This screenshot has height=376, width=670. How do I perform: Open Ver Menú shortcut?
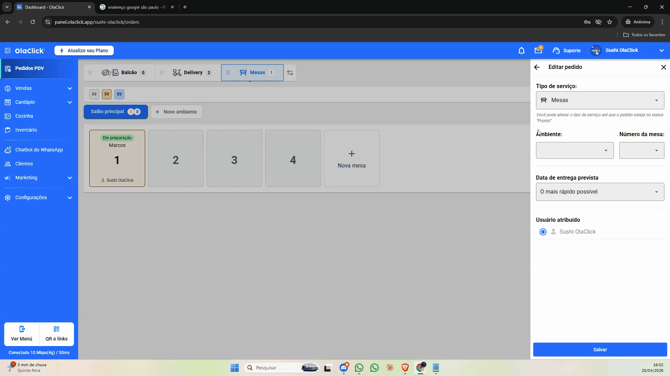point(21,334)
